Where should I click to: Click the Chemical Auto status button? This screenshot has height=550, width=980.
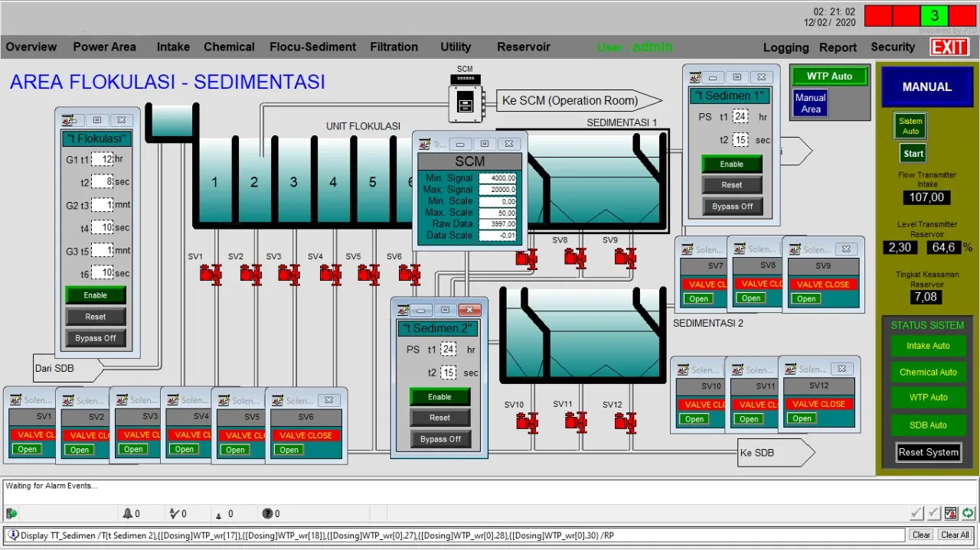click(x=928, y=373)
